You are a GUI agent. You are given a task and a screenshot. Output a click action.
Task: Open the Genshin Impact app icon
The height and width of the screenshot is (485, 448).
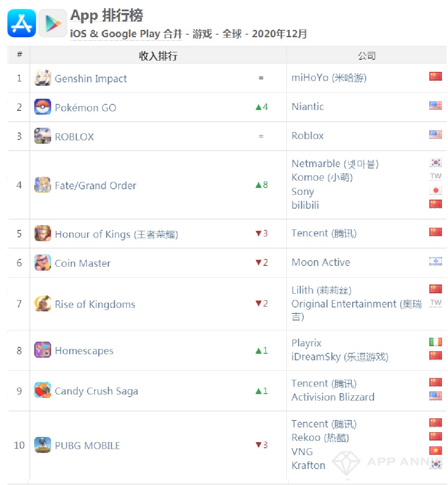coord(43,78)
